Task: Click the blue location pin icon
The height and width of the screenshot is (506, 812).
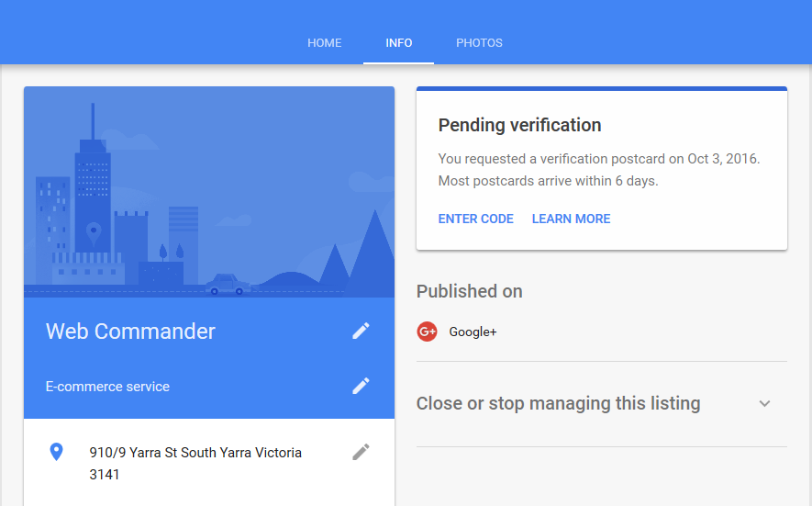Action: (x=57, y=452)
